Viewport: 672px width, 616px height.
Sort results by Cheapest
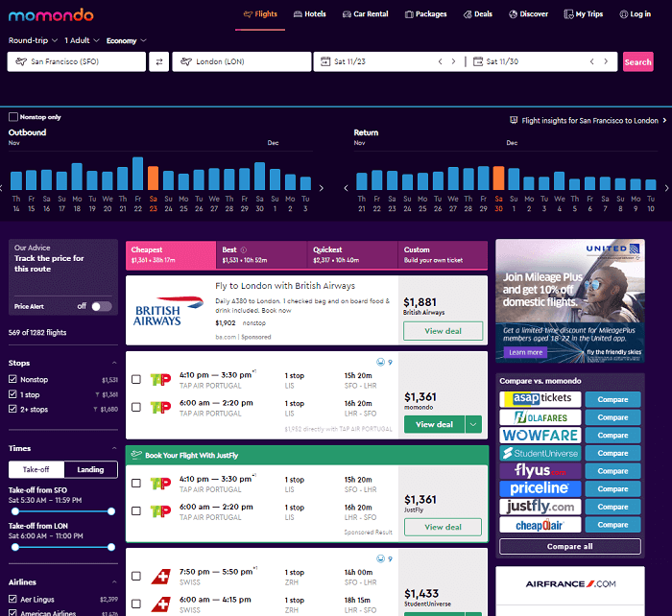coord(171,255)
